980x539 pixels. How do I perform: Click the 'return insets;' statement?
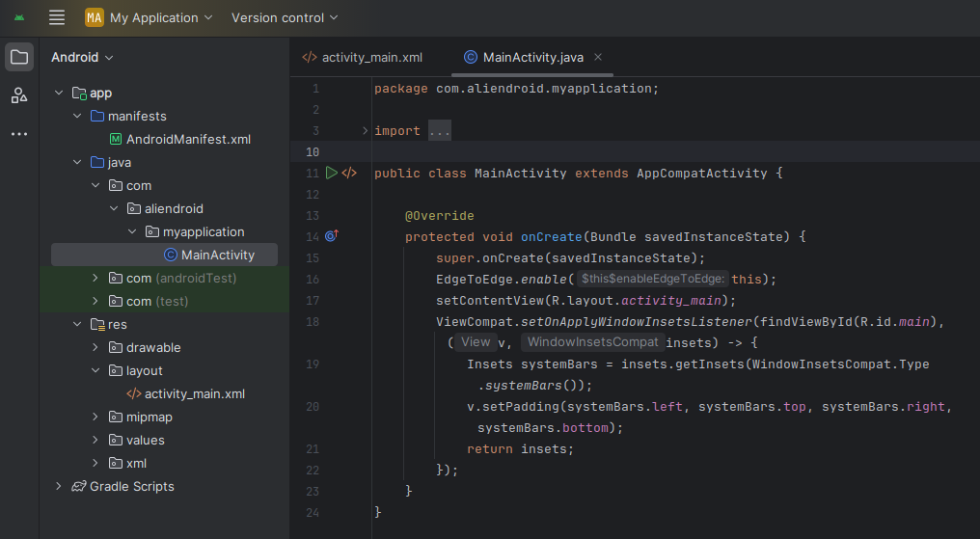(x=520, y=449)
